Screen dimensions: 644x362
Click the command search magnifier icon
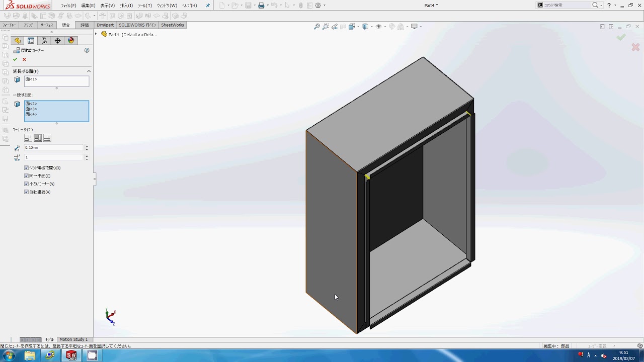[596, 5]
